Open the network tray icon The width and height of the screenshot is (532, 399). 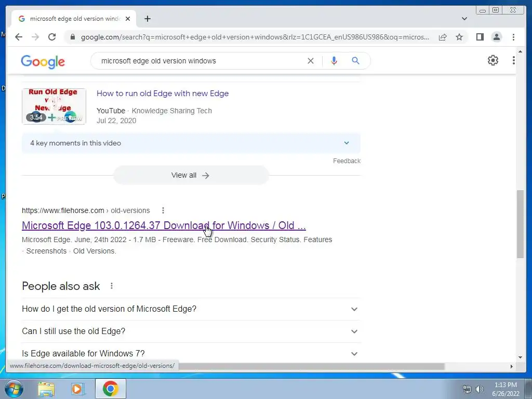pos(467,389)
